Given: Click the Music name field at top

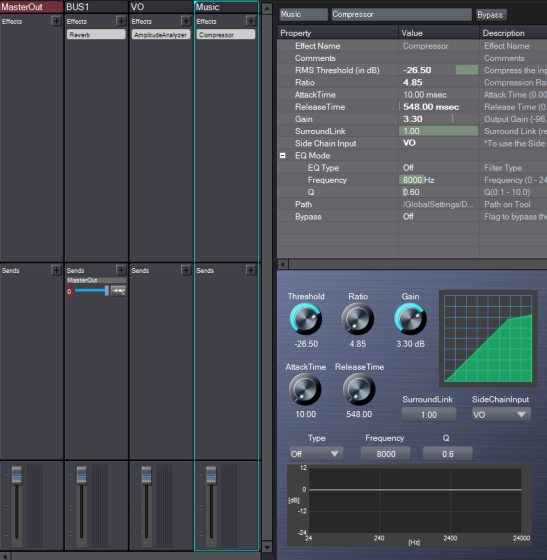Looking at the screenshot, I should tap(303, 15).
